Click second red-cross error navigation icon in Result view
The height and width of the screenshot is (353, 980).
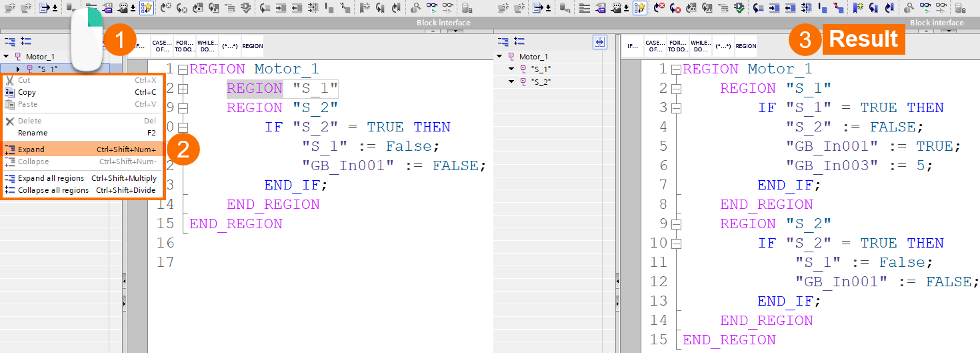pos(677,7)
